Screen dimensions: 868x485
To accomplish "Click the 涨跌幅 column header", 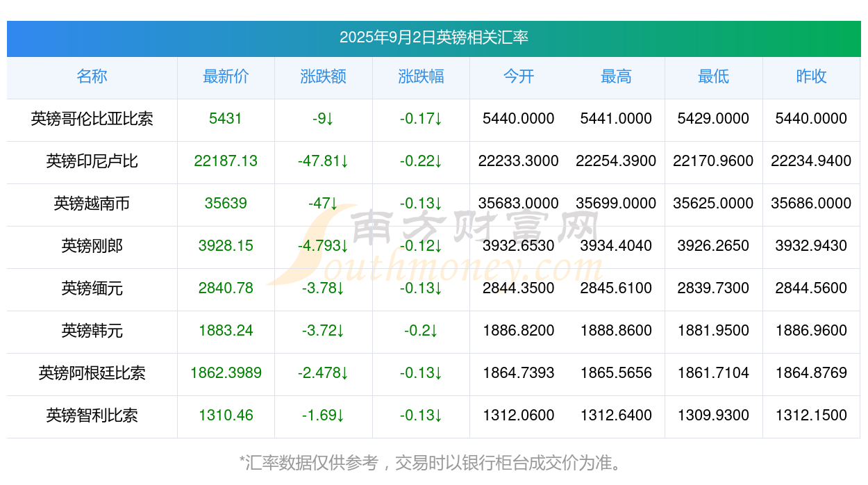I will 421,76.
